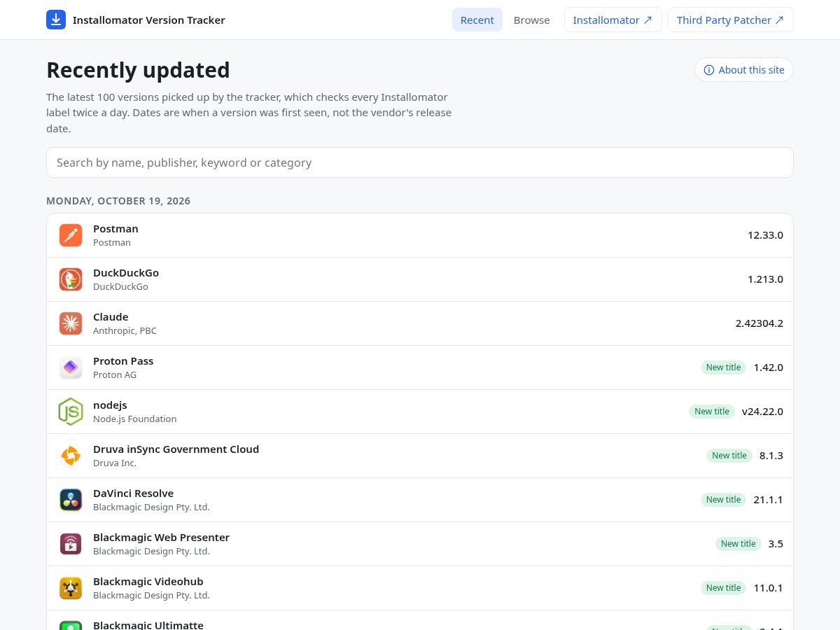Viewport: 840px width, 630px height.
Task: Click the DaVinci Resolve app icon
Action: coord(71,500)
